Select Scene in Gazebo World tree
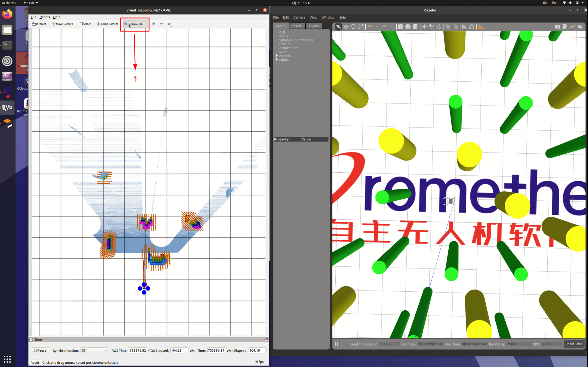This screenshot has width=588, height=367. click(x=284, y=36)
